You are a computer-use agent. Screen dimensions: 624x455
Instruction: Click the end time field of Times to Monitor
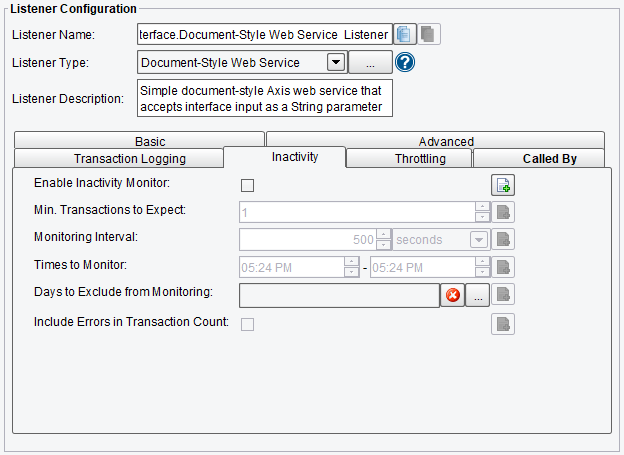click(423, 268)
